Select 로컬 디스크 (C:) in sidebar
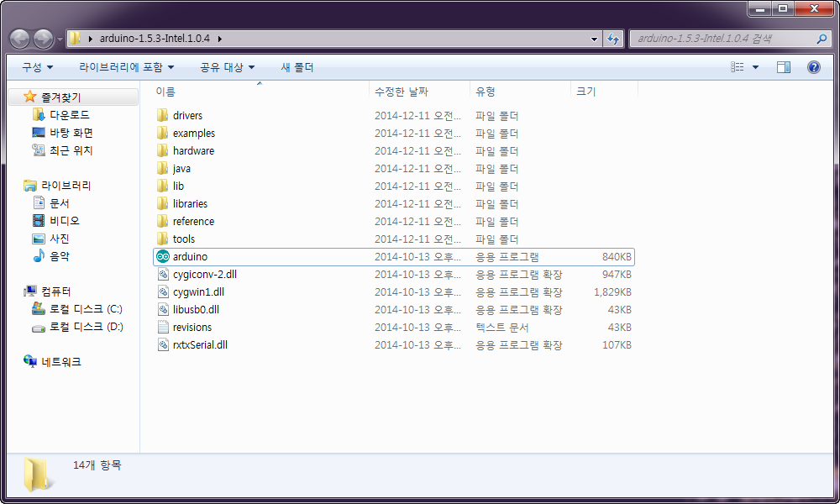840x504 pixels. coord(86,309)
